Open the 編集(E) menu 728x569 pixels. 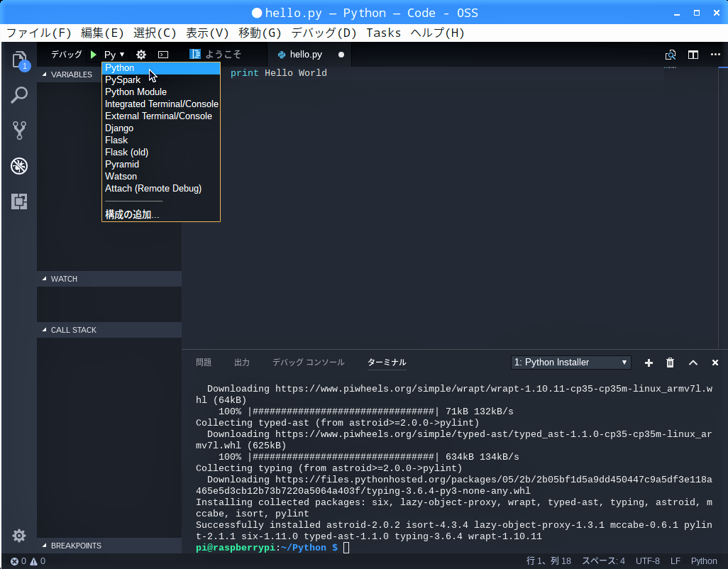tap(102, 33)
